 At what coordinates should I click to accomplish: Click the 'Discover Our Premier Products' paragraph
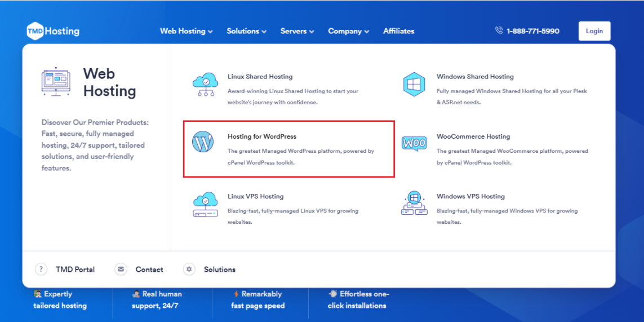(95, 145)
